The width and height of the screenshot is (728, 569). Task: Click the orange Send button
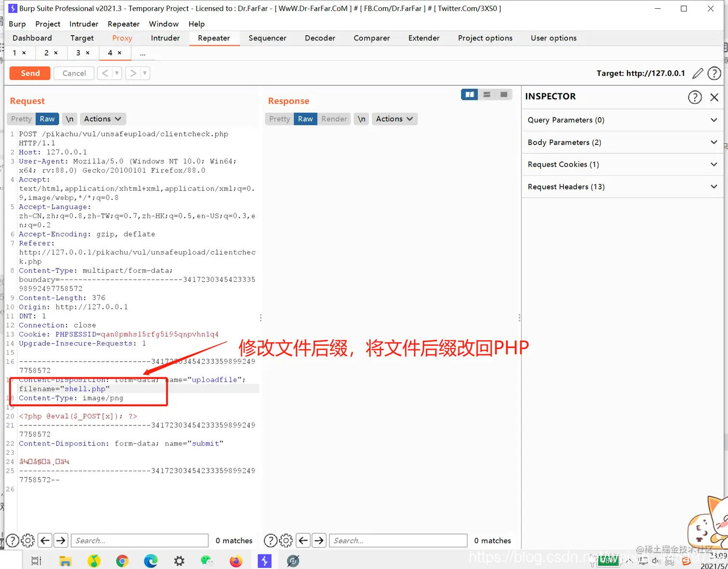point(30,73)
